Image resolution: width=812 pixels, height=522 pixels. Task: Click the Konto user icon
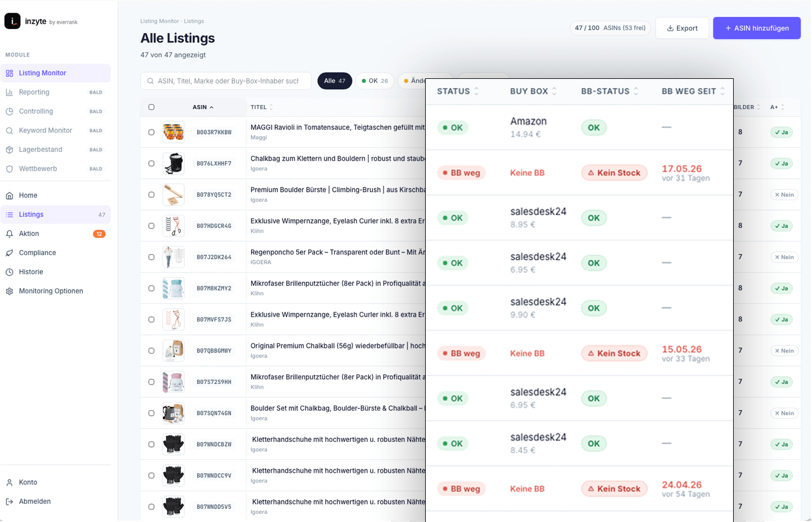(x=9, y=483)
